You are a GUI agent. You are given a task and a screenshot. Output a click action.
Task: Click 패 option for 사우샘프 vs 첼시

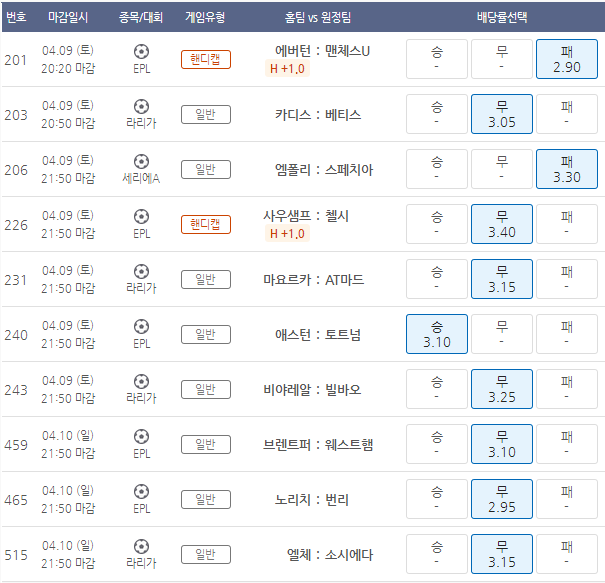click(566, 224)
